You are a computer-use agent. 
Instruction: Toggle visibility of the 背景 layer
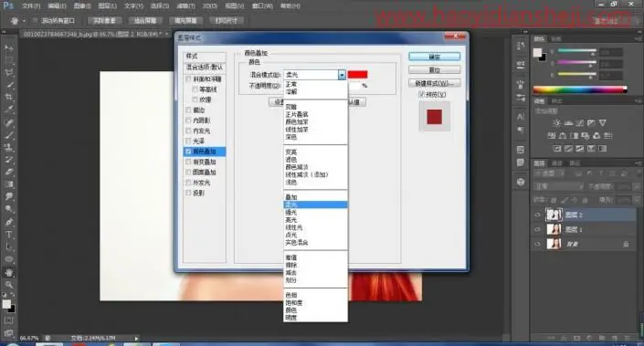point(538,245)
